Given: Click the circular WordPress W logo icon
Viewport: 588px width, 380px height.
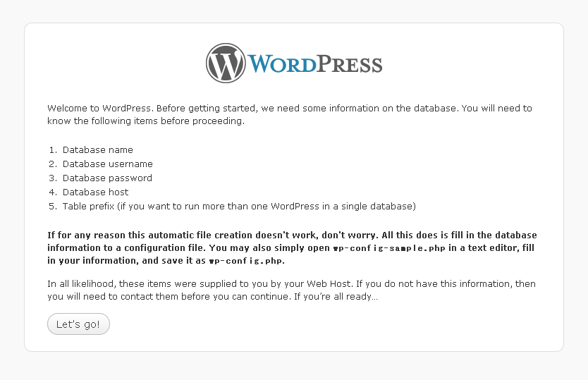Looking at the screenshot, I should 226,63.
